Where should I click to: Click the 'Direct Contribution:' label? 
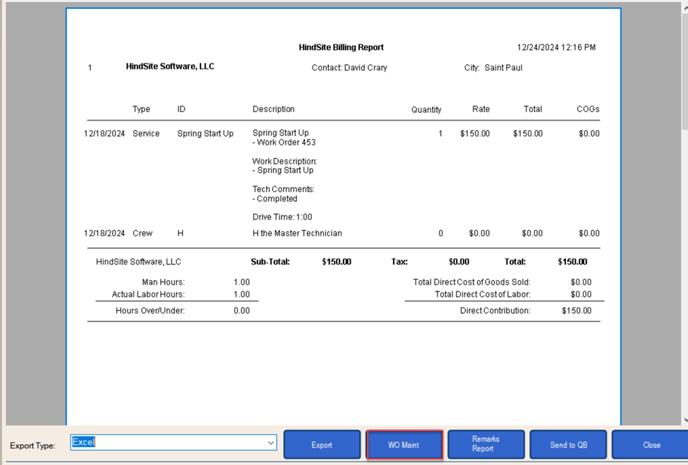495,311
